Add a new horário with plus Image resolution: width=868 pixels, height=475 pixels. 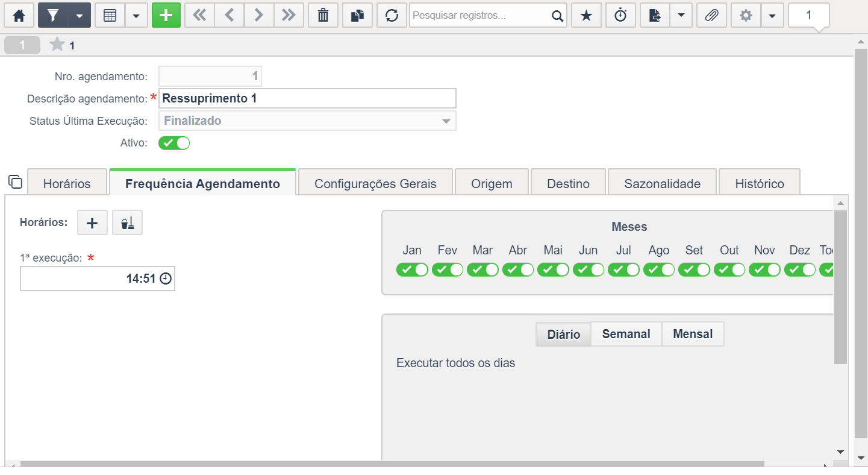click(92, 223)
